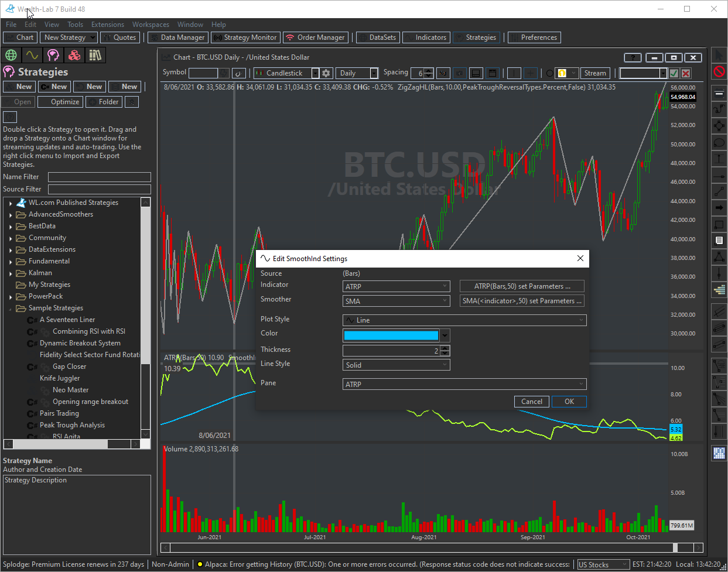Open the Smoother SMA dropdown
This screenshot has width=728, height=572.
[x=397, y=301]
